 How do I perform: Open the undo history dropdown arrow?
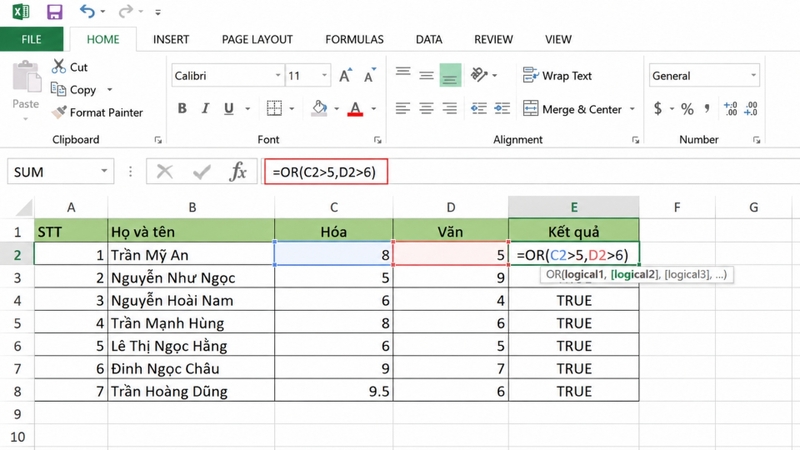103,12
